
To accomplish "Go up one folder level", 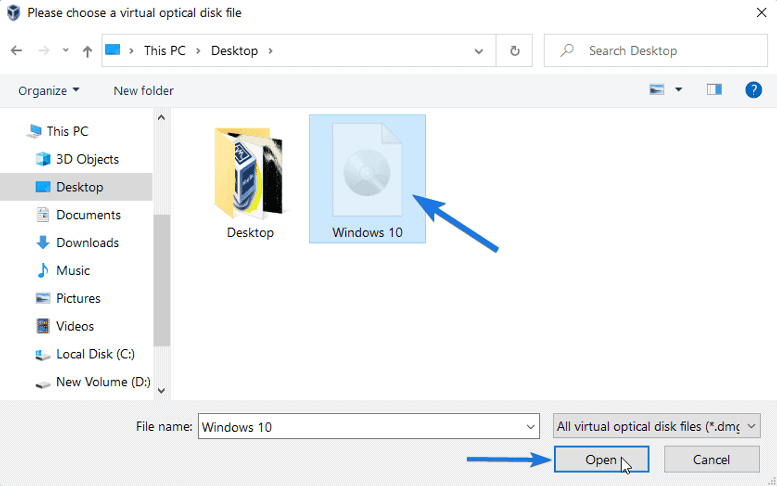I will coord(87,51).
